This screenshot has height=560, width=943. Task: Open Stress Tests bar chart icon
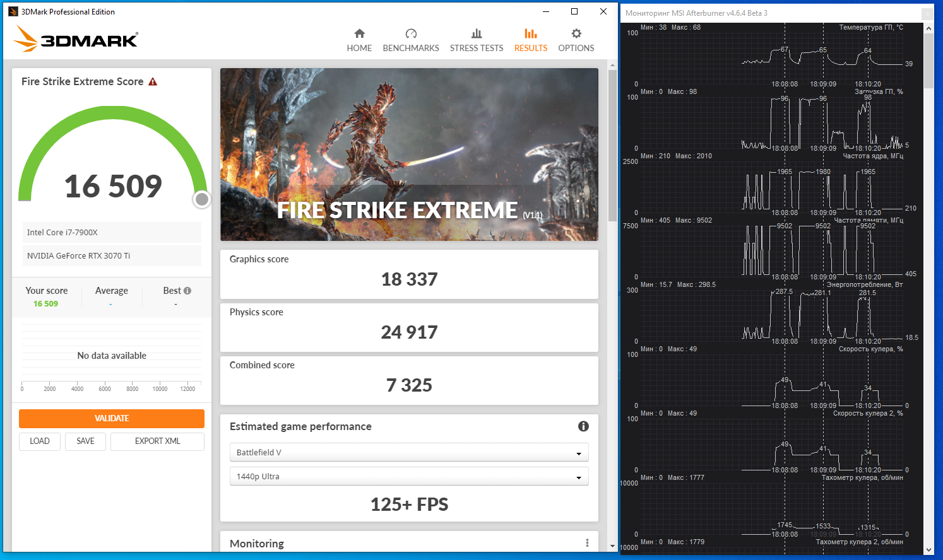tap(477, 33)
